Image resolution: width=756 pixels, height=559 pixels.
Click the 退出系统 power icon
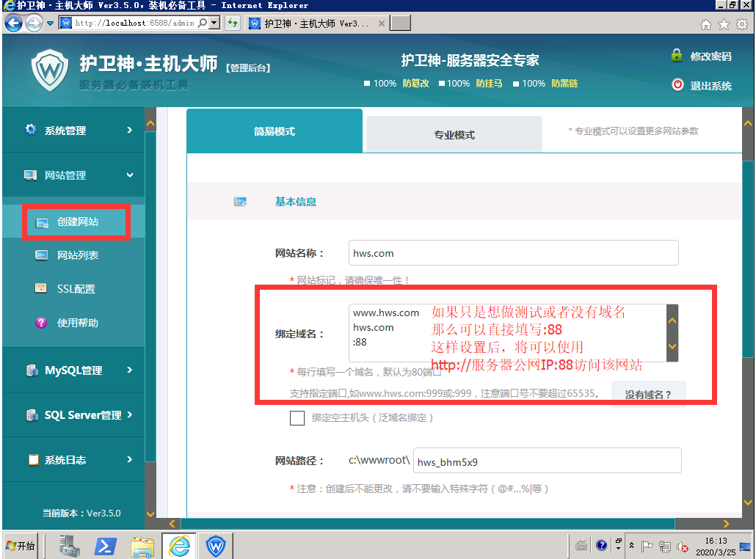[677, 85]
